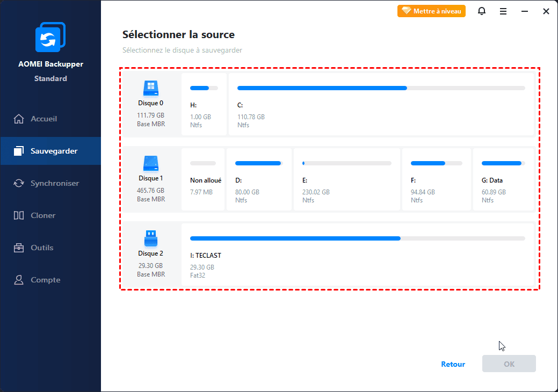Click the AOMEI Backupper logo icon
This screenshot has width=558, height=392.
point(50,37)
